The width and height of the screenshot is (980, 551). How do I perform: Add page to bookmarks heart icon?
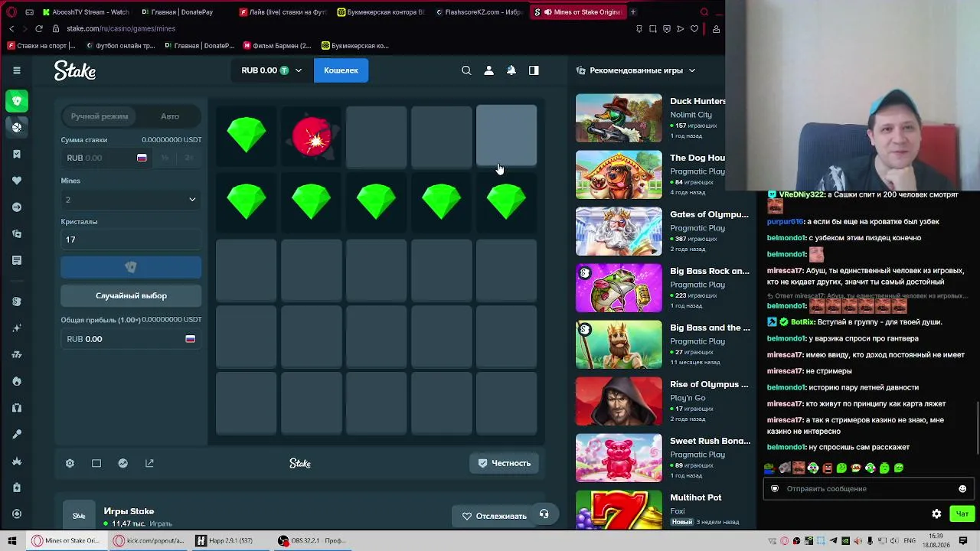coord(694,28)
